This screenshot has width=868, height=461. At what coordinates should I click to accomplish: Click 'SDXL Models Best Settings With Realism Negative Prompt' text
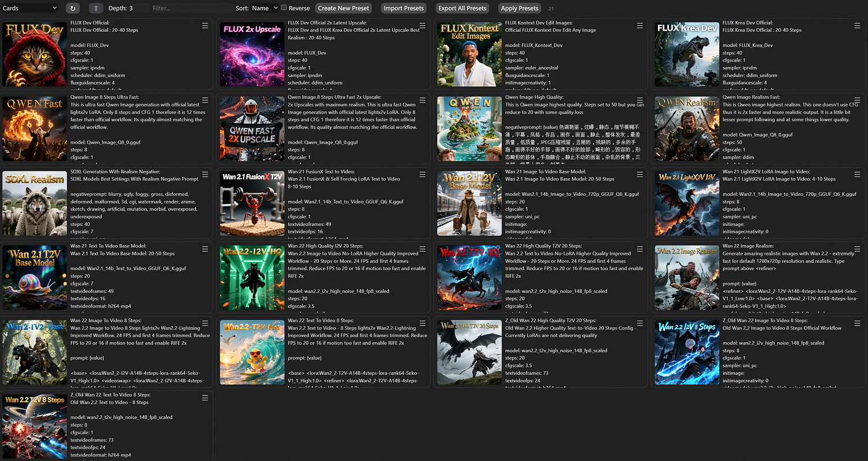[x=134, y=179]
